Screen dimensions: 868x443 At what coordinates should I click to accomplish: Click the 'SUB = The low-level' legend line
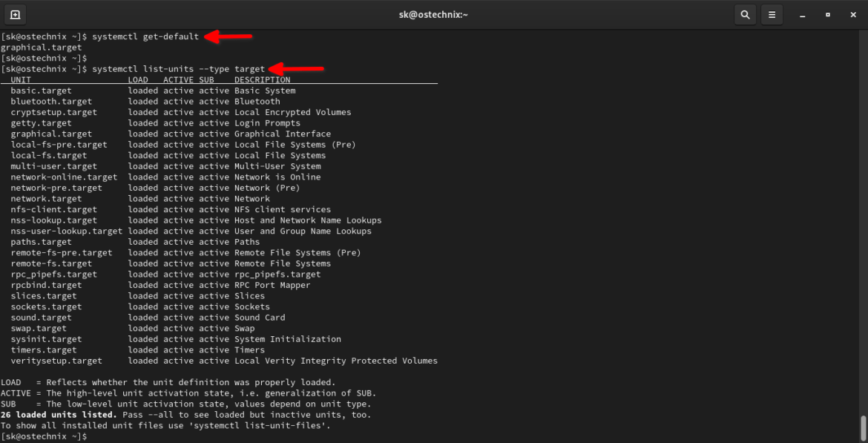click(186, 404)
